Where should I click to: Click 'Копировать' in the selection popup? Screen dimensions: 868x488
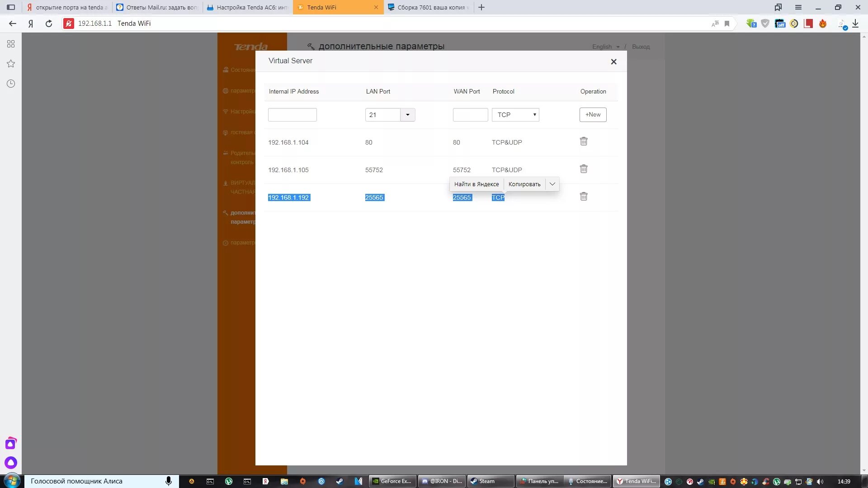[x=524, y=184]
